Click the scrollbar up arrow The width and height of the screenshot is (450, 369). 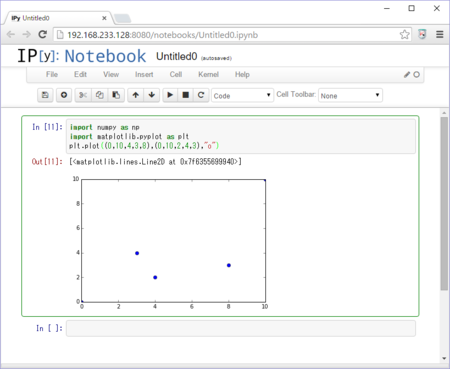pos(444,113)
